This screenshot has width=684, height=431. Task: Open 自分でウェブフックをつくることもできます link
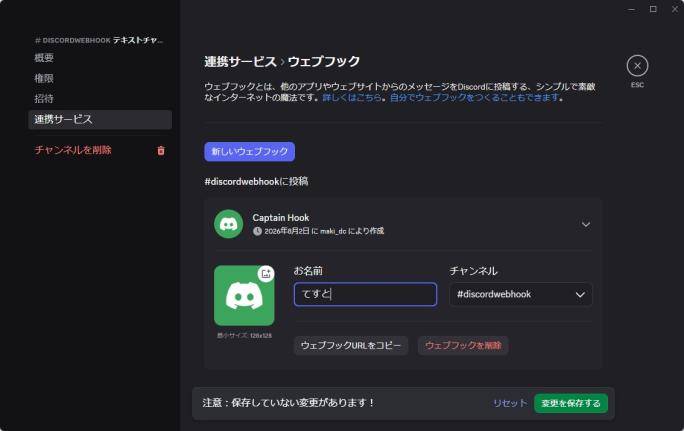[475, 97]
